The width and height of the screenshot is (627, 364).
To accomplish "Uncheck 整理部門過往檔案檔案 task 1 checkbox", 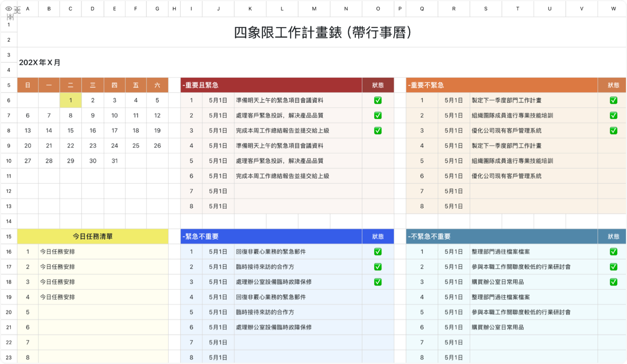I will (613, 252).
